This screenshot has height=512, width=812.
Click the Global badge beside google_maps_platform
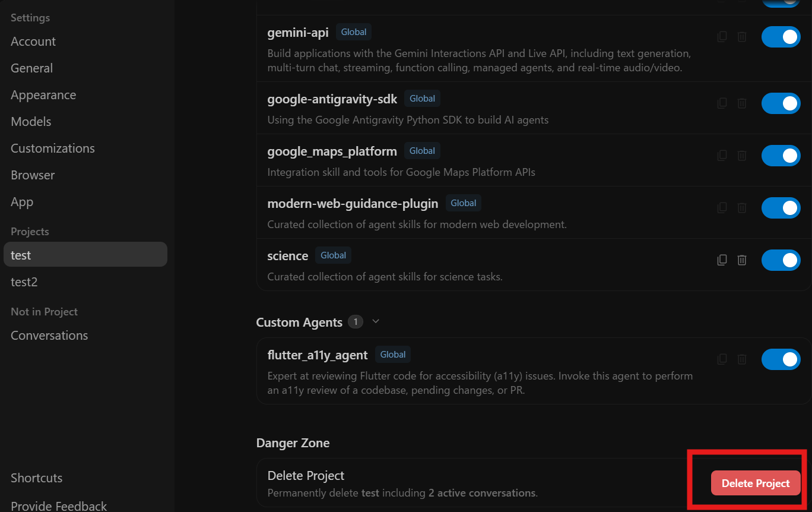coord(423,151)
